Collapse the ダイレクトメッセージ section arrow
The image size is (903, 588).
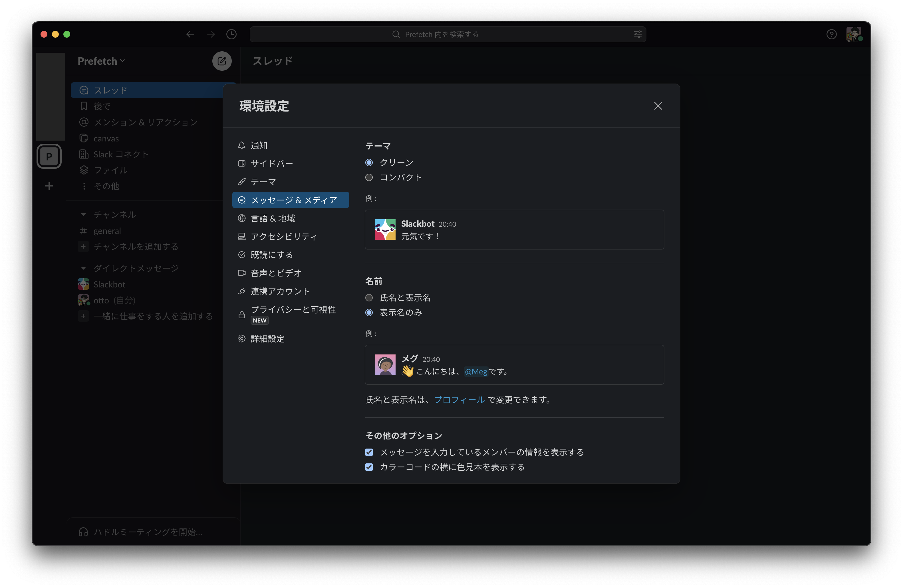(x=83, y=268)
